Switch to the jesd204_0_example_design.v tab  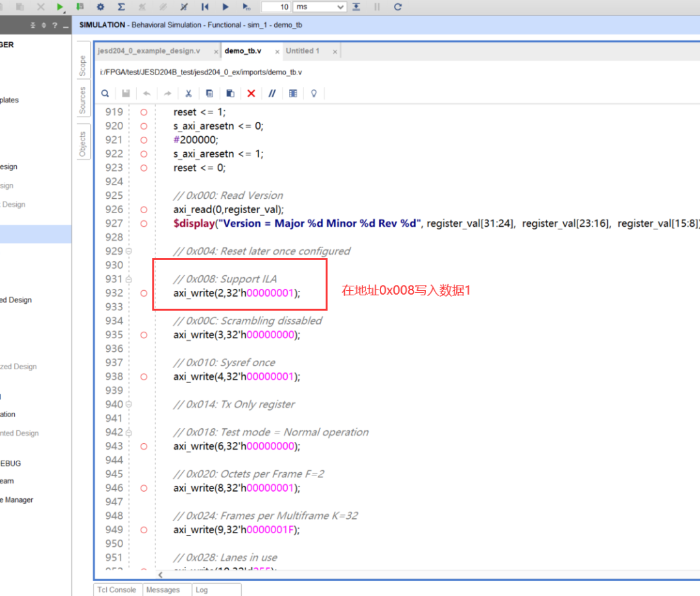click(149, 51)
